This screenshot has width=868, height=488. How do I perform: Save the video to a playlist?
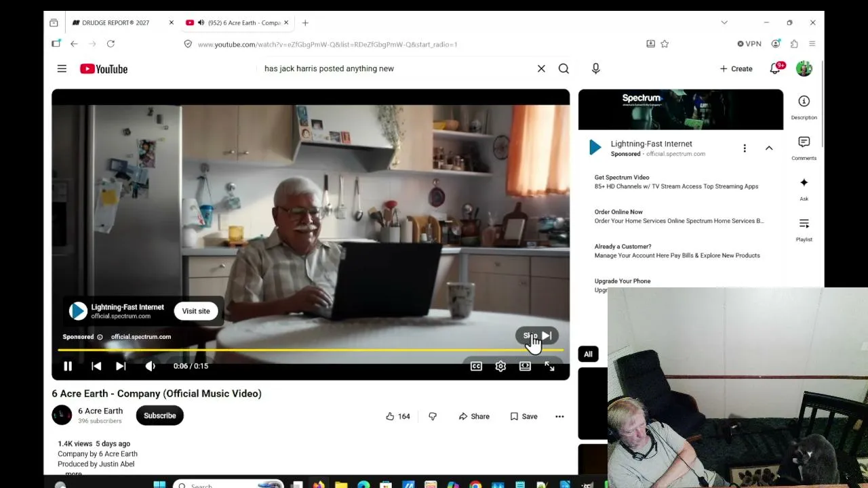pyautogui.click(x=524, y=416)
